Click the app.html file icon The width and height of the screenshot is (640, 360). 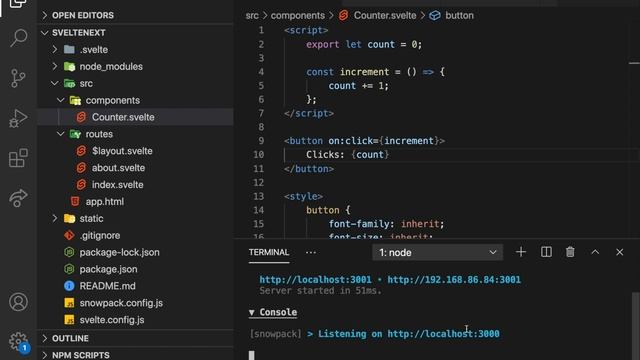(75, 202)
